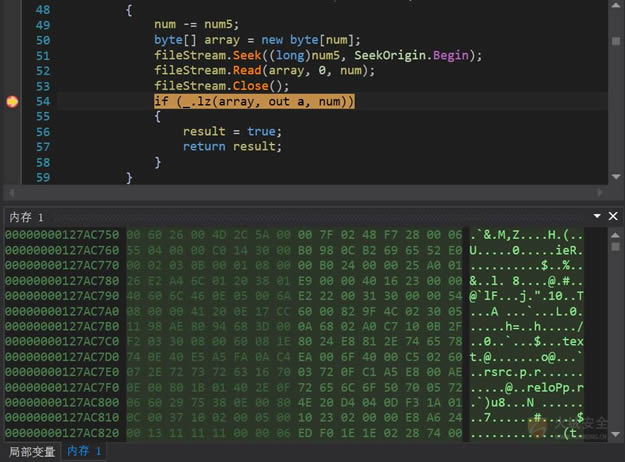Screen dimensions: 625x462
Task: Switch to the 局部变量 tab
Action: coord(30,452)
